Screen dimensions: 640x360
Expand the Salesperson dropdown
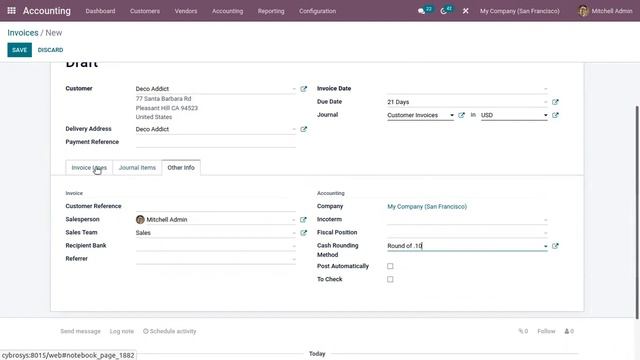pyautogui.click(x=294, y=220)
